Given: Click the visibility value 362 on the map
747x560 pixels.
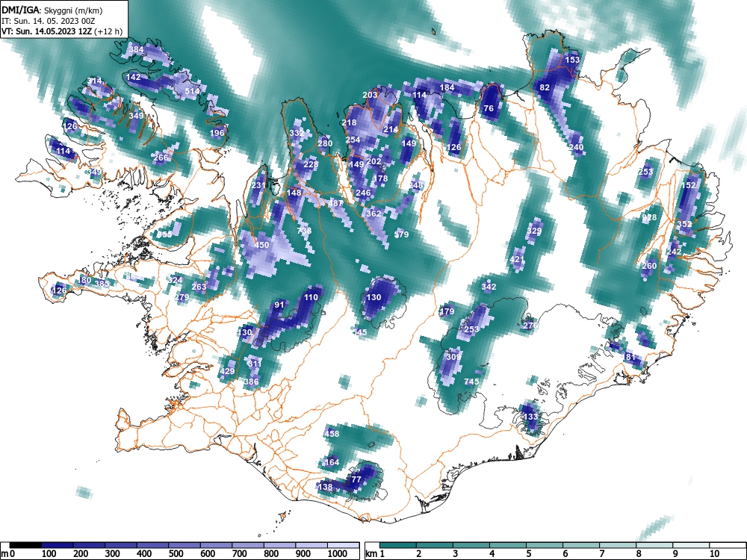Looking at the screenshot, I should [x=373, y=214].
